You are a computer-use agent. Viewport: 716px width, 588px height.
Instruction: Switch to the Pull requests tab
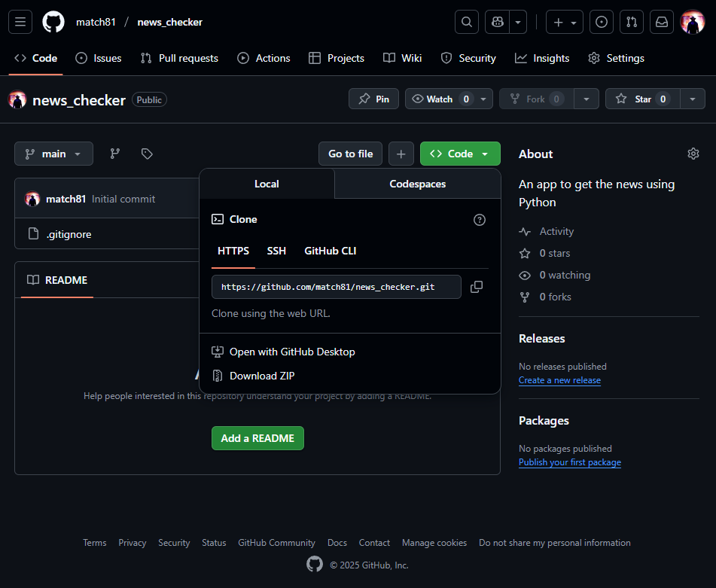(x=179, y=58)
